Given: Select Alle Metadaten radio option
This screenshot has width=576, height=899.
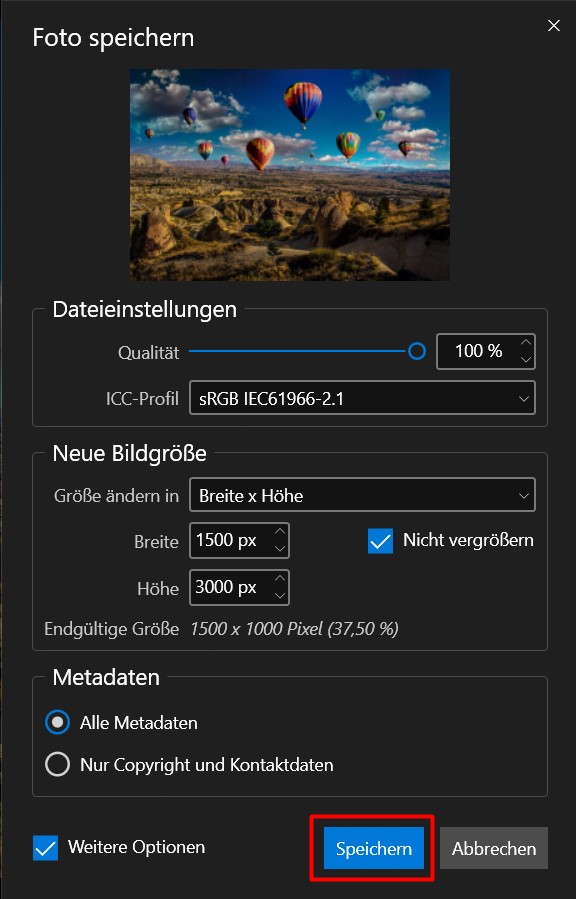Looking at the screenshot, I should [x=57, y=722].
